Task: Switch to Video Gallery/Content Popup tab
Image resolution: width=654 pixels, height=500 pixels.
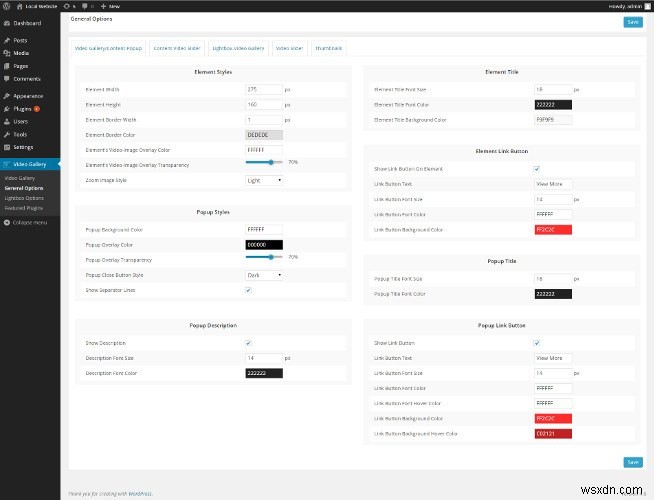Action: click(108, 48)
